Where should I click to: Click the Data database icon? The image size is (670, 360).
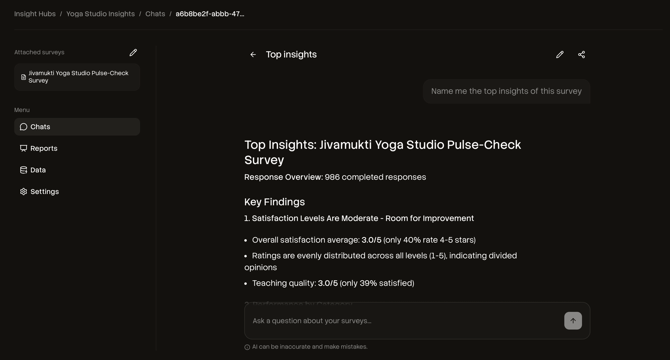coord(24,170)
